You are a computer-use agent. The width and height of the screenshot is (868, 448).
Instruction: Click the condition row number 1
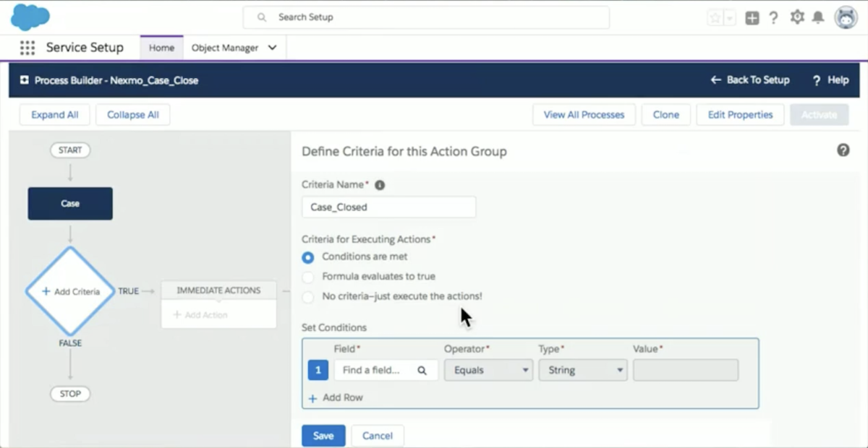coord(318,370)
